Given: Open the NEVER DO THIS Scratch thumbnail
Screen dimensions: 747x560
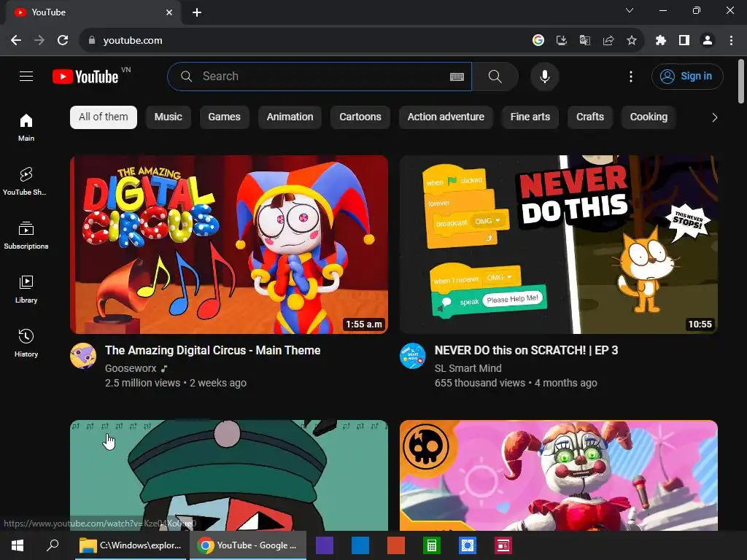Looking at the screenshot, I should tap(559, 244).
